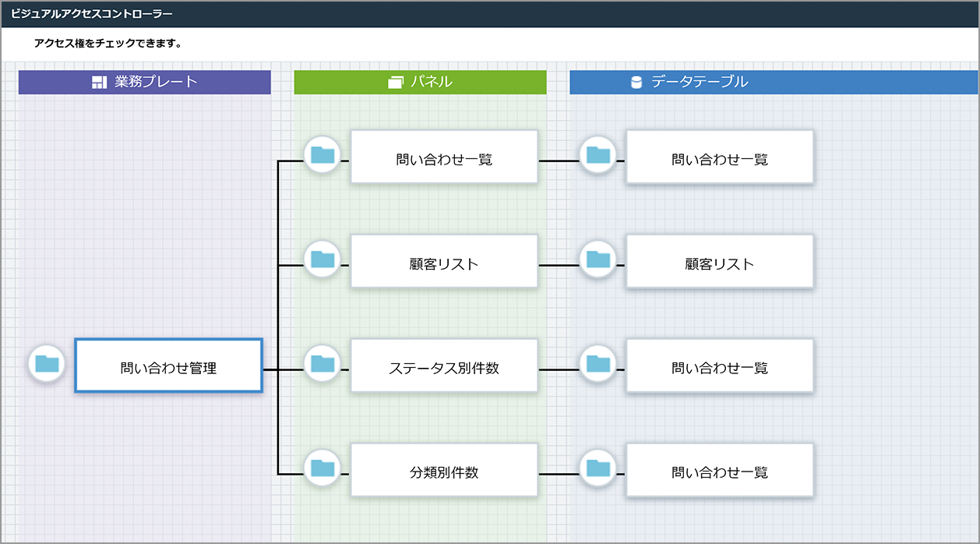The width and height of the screenshot is (980, 544).
Task: Click the folder icon beside 分類別件数
Action: tap(323, 469)
